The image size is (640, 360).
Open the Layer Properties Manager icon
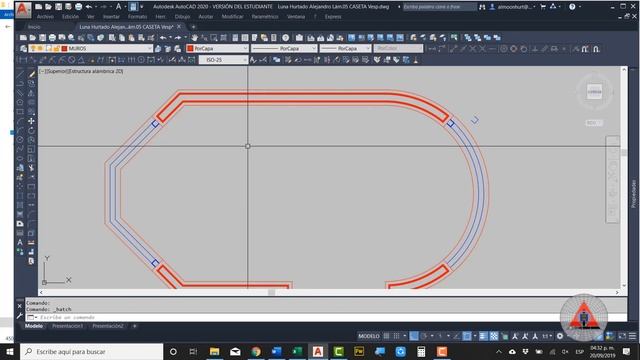click(x=23, y=49)
